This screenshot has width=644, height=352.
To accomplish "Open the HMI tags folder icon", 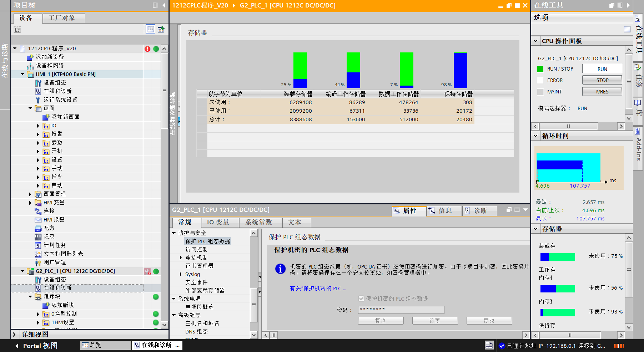I will 38,203.
